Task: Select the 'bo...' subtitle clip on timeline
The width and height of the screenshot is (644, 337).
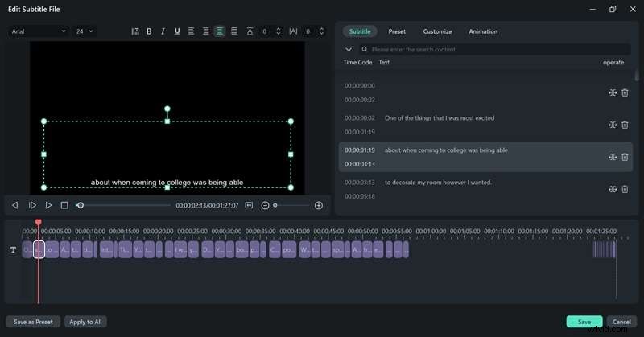Action: click(x=242, y=249)
